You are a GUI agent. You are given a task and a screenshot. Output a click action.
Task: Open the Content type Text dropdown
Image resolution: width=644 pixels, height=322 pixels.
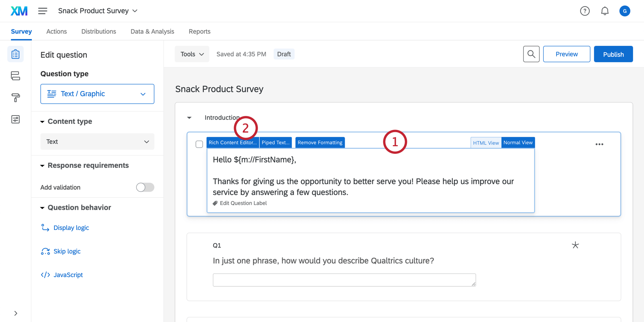point(97,142)
